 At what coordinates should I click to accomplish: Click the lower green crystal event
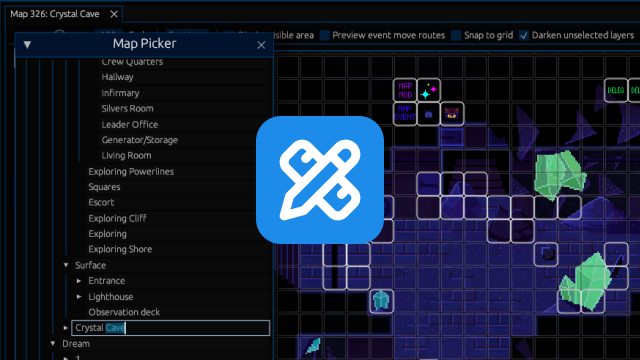coord(585,282)
